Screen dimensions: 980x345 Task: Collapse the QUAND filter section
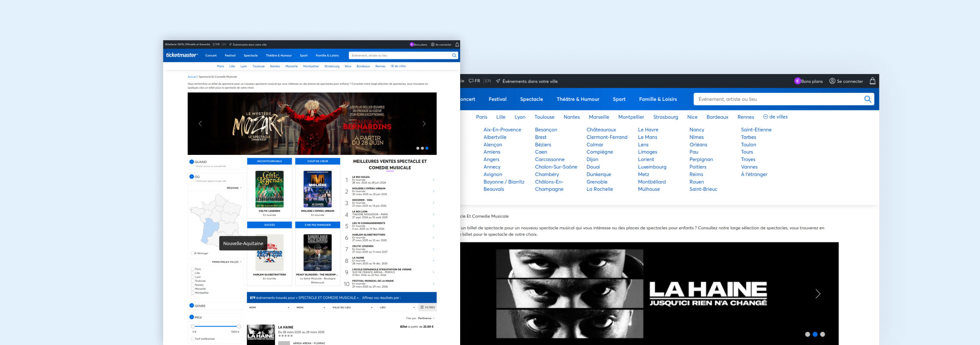point(192,162)
